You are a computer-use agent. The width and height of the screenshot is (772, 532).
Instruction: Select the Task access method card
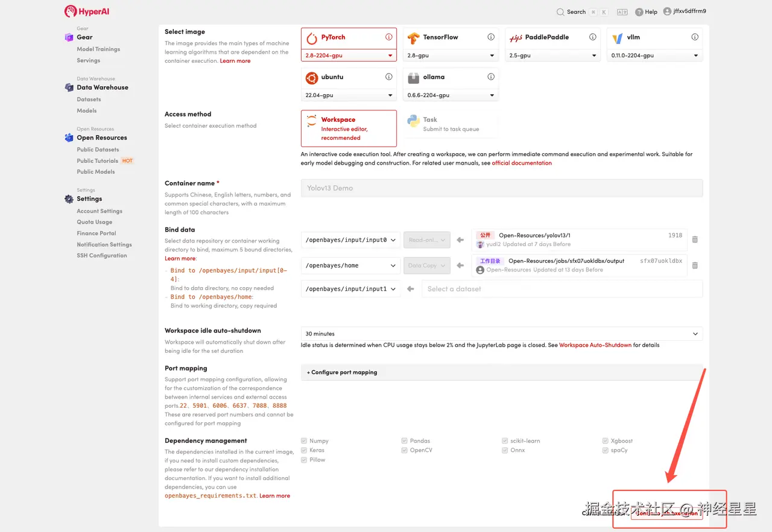451,124
